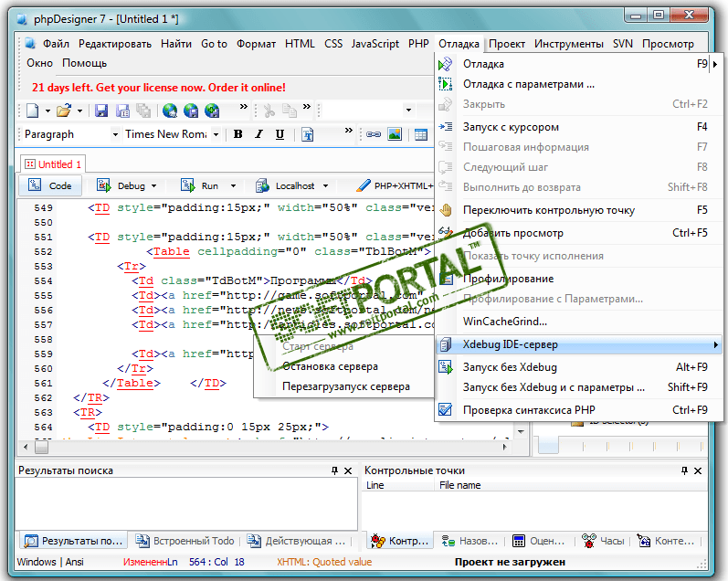Click the Localhost button

point(286,185)
